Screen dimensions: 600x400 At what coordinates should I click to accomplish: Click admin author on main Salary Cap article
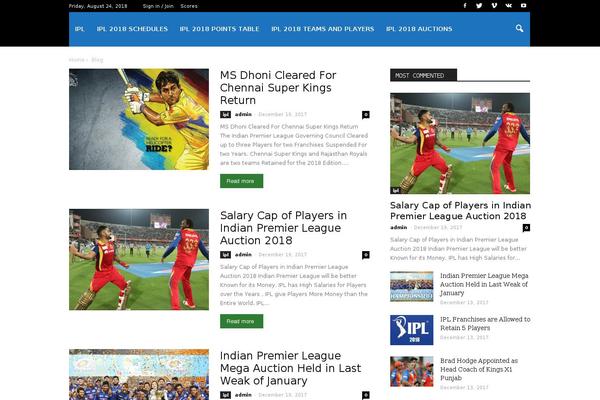pyautogui.click(x=243, y=255)
